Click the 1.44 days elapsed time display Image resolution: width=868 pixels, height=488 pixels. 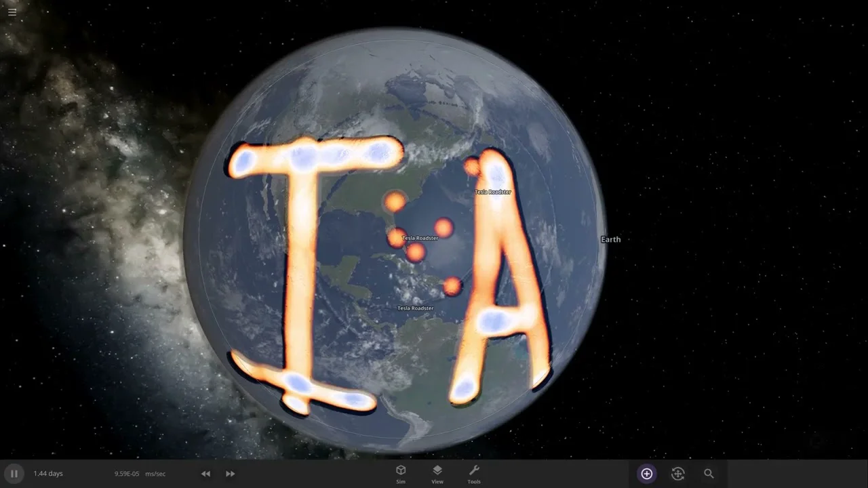coord(48,474)
